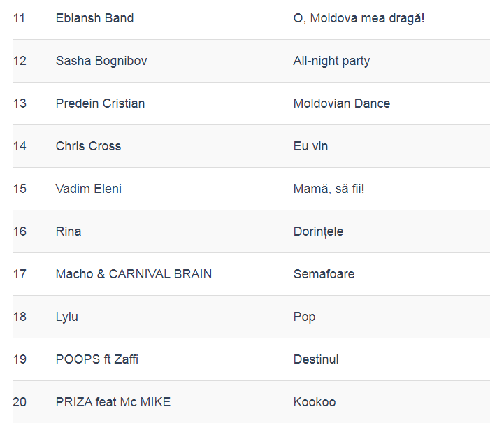Click PRIZA feat Mc MIKE entry
504x423 pixels.
[113, 402]
